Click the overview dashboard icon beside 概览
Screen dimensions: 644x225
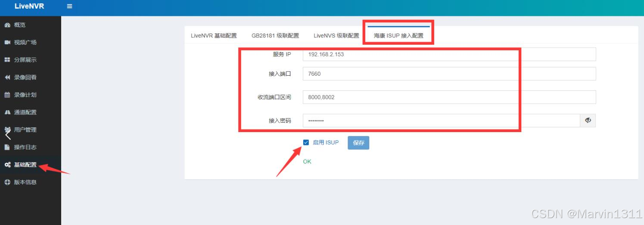7,25
